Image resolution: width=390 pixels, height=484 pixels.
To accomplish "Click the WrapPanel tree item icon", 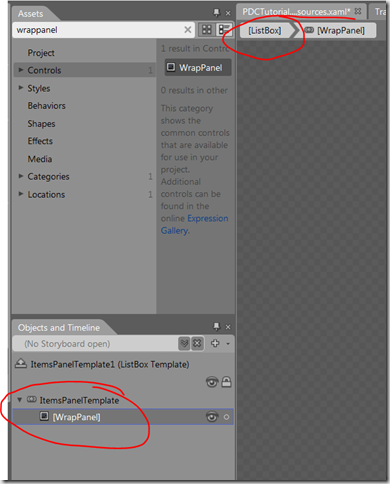I will pos(44,416).
